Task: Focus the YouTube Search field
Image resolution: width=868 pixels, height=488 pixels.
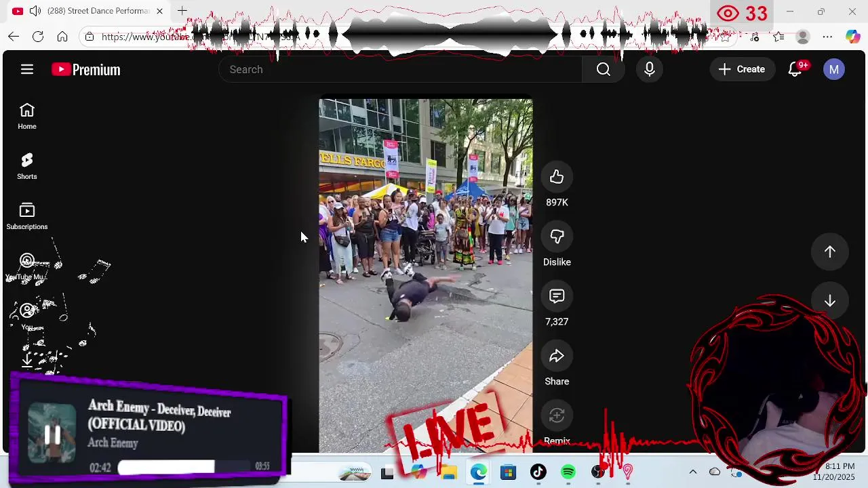Action: click(400, 69)
